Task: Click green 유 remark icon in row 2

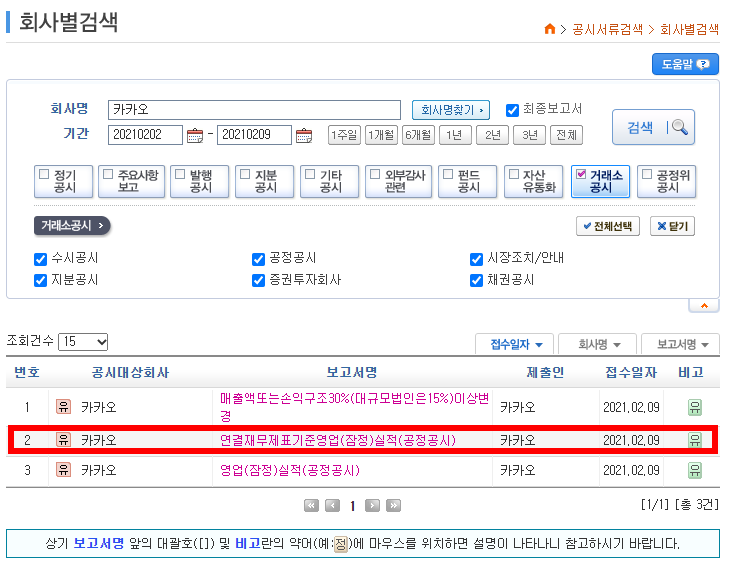Action: pyautogui.click(x=695, y=440)
